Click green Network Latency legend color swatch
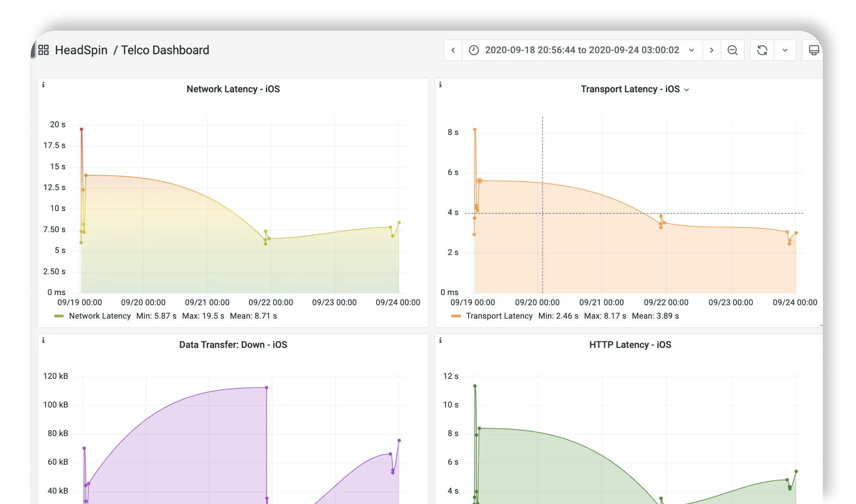Screen dimensions: 856x504 (59, 316)
